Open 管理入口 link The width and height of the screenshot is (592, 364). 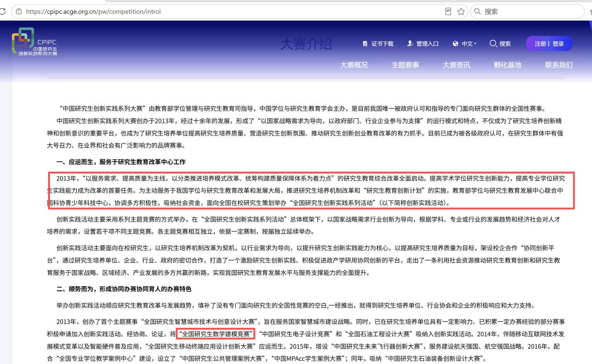pyautogui.click(x=428, y=43)
